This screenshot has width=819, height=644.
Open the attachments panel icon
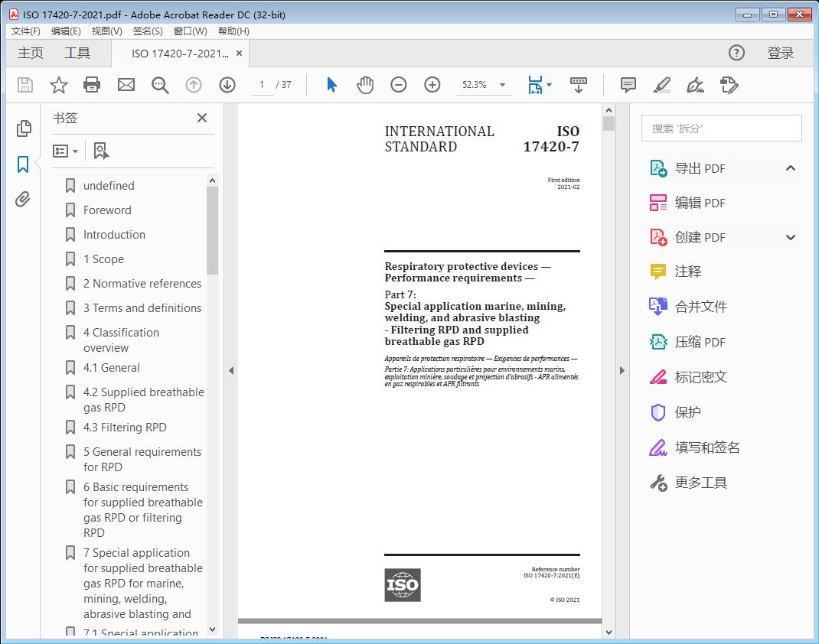click(x=24, y=200)
